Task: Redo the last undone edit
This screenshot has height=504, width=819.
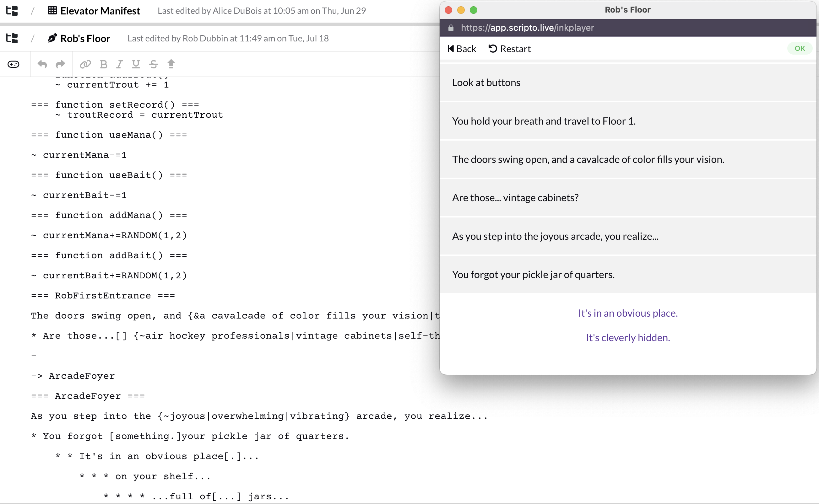Action: click(60, 64)
